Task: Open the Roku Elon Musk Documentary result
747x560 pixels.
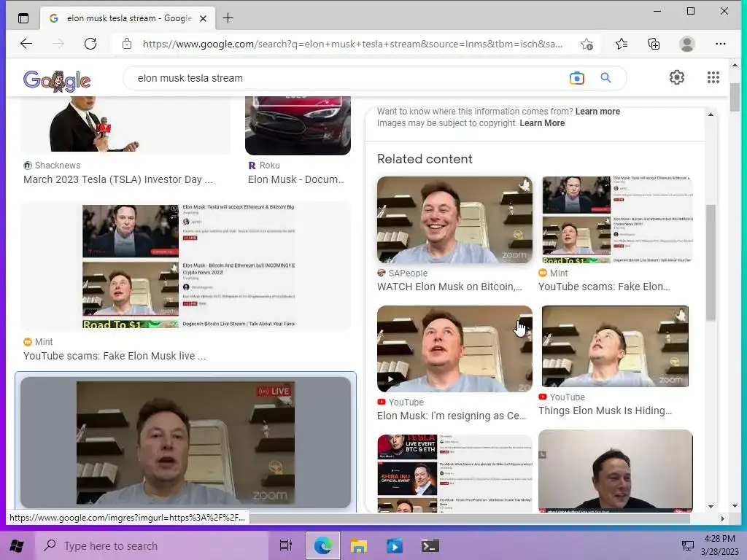Action: [x=296, y=179]
